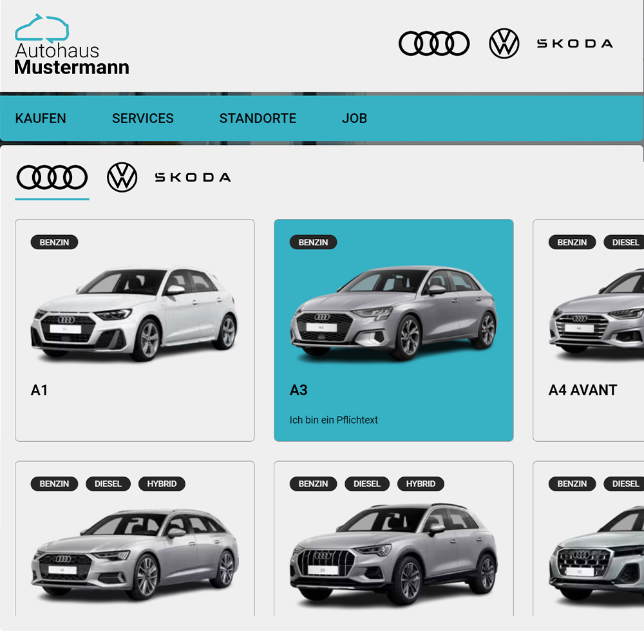Open the A4 Avant model title

click(583, 390)
